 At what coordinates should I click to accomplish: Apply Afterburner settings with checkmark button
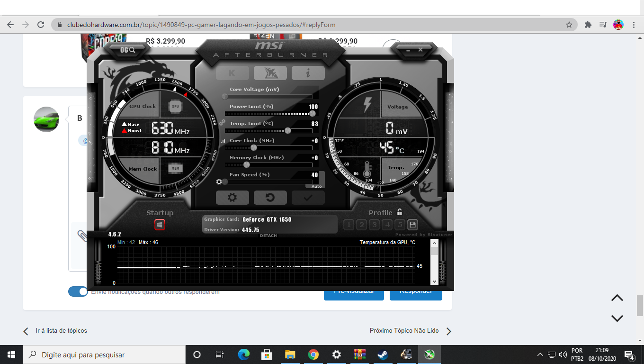pyautogui.click(x=308, y=198)
